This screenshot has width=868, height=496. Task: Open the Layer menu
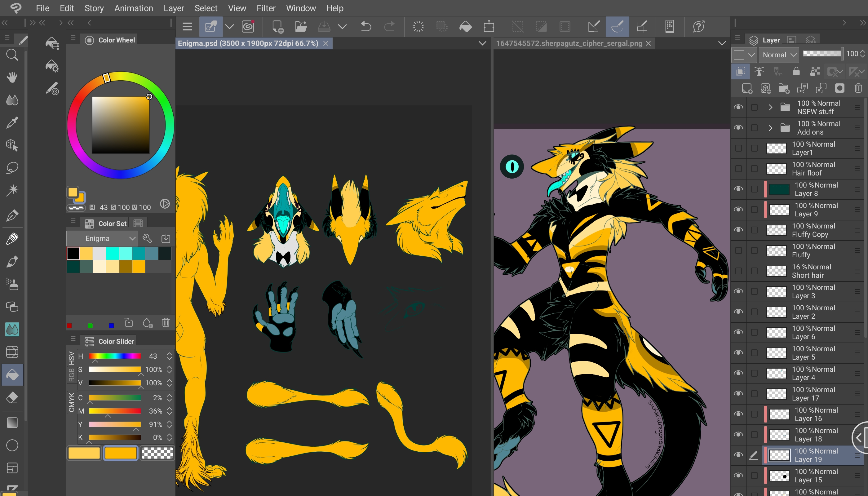click(x=174, y=8)
